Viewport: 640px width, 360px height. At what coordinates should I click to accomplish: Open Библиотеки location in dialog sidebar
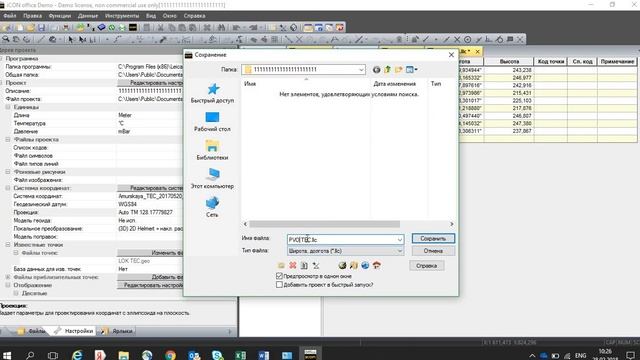pos(212,150)
